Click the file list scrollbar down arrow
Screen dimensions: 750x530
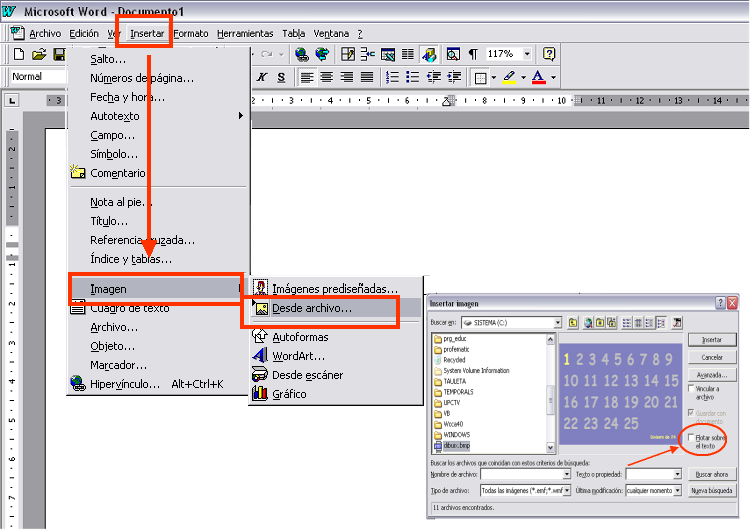[x=550, y=448]
